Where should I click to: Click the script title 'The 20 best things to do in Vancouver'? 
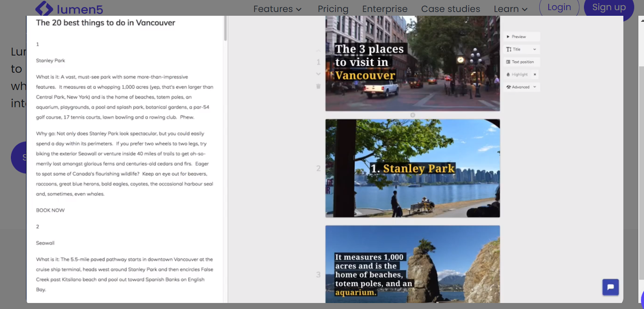105,23
